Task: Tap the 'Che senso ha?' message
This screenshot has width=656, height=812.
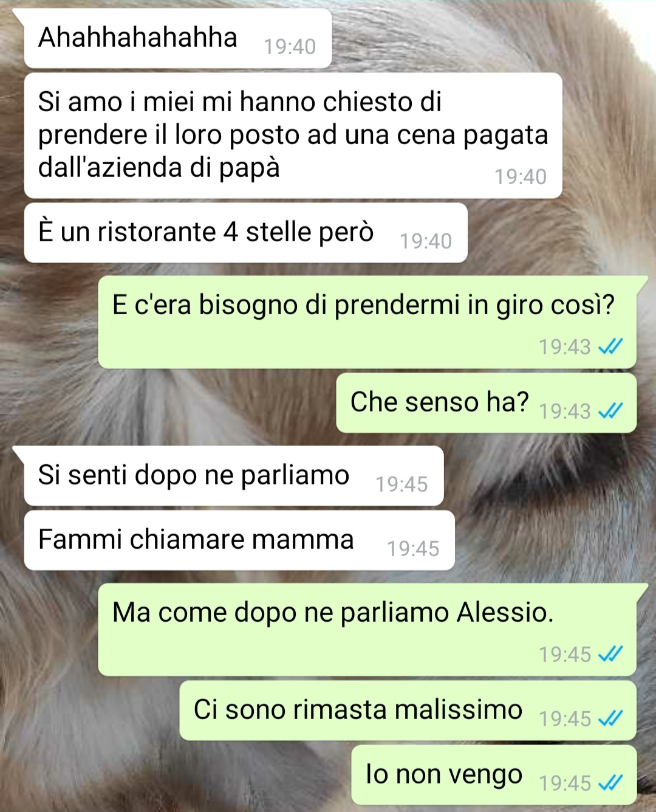Action: (486, 403)
